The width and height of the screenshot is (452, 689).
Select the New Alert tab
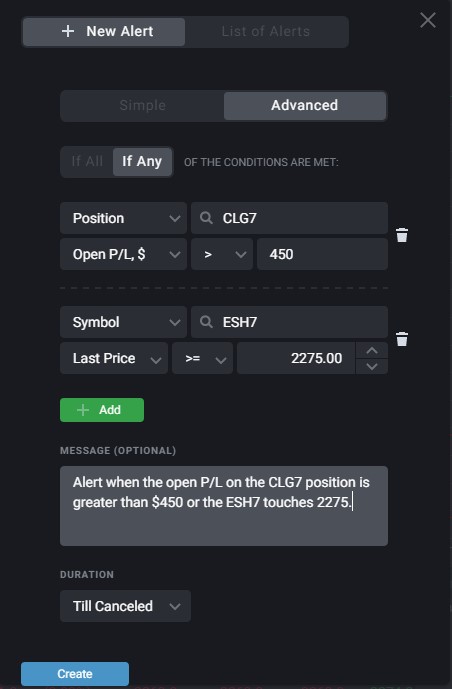click(x=104, y=32)
